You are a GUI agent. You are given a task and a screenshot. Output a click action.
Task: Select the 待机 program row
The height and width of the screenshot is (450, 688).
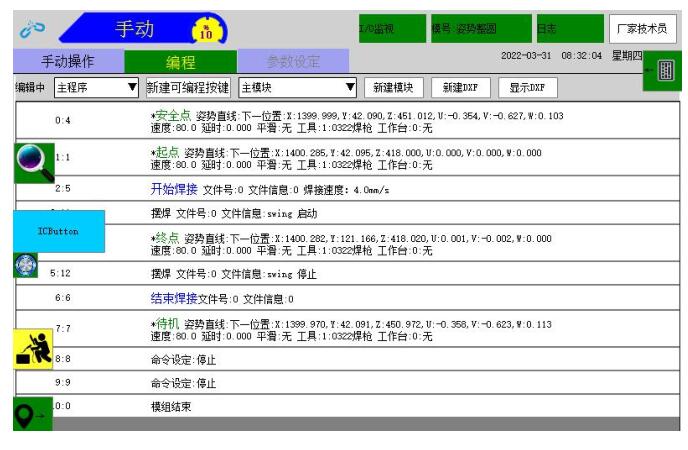click(x=348, y=329)
